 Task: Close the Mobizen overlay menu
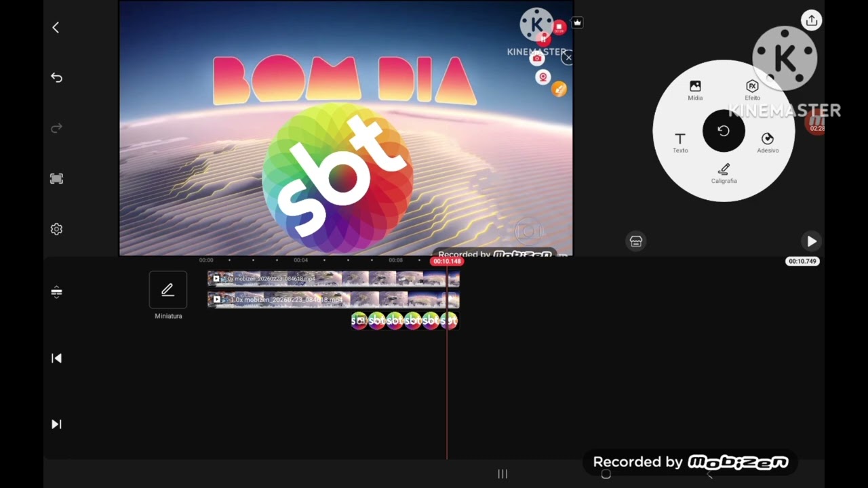568,58
